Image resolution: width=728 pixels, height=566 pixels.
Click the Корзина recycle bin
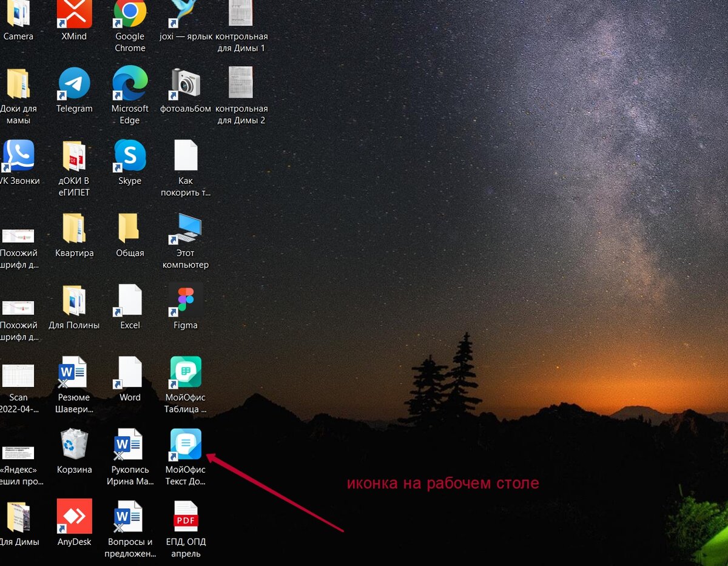tap(74, 444)
